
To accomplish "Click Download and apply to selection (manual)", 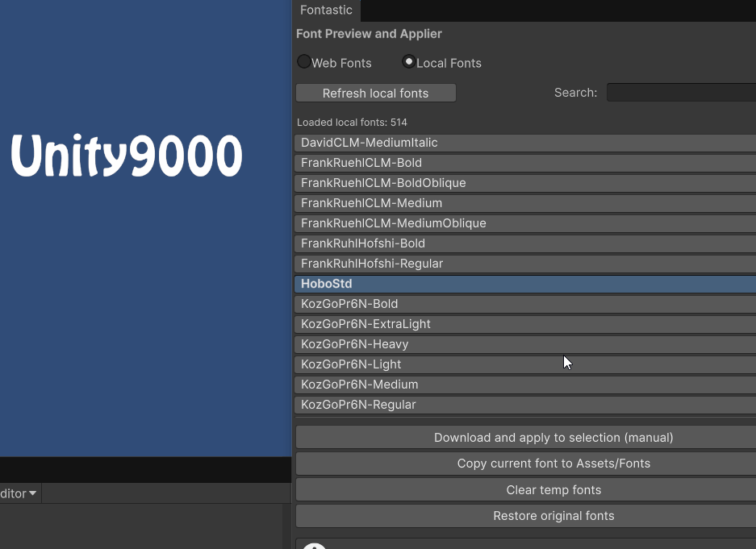I will [525, 438].
